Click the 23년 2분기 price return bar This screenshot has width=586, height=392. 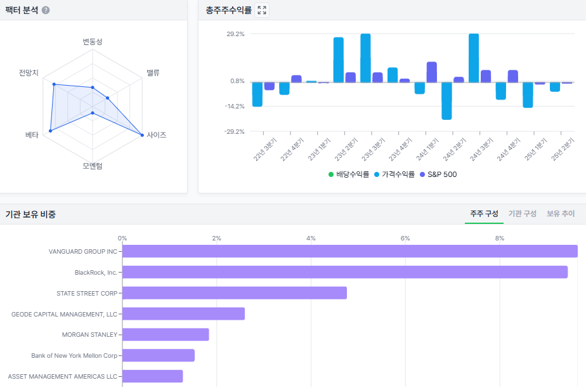339,60
